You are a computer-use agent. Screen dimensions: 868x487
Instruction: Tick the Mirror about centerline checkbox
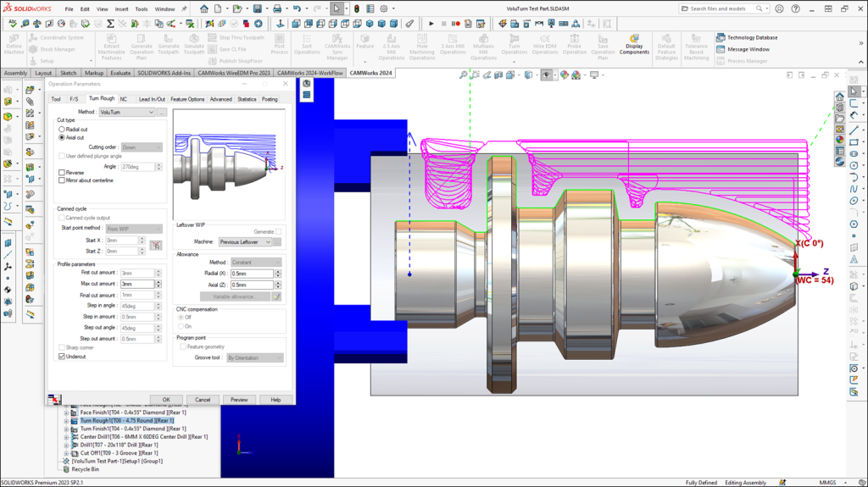(62, 180)
